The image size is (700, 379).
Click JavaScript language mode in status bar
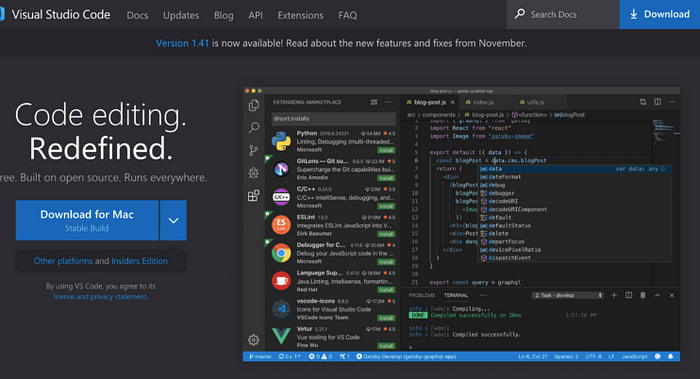(x=634, y=356)
